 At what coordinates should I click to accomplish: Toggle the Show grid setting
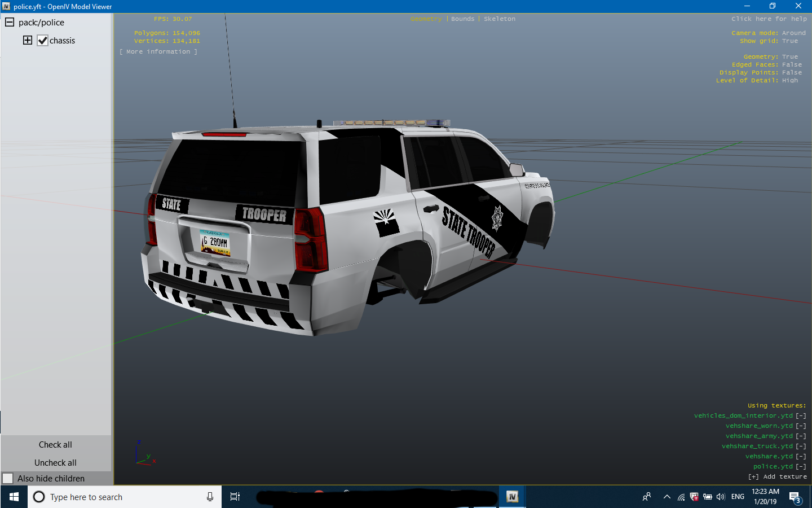coord(789,41)
